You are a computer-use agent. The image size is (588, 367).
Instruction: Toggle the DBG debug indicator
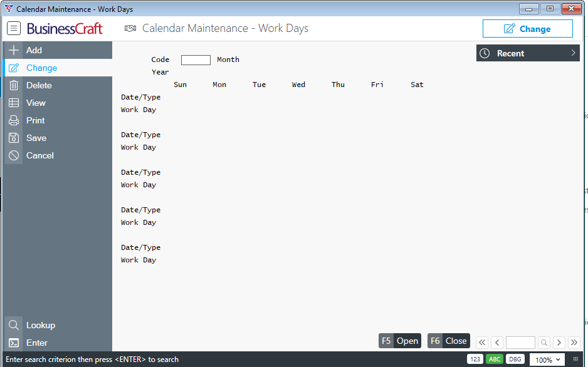coord(515,359)
